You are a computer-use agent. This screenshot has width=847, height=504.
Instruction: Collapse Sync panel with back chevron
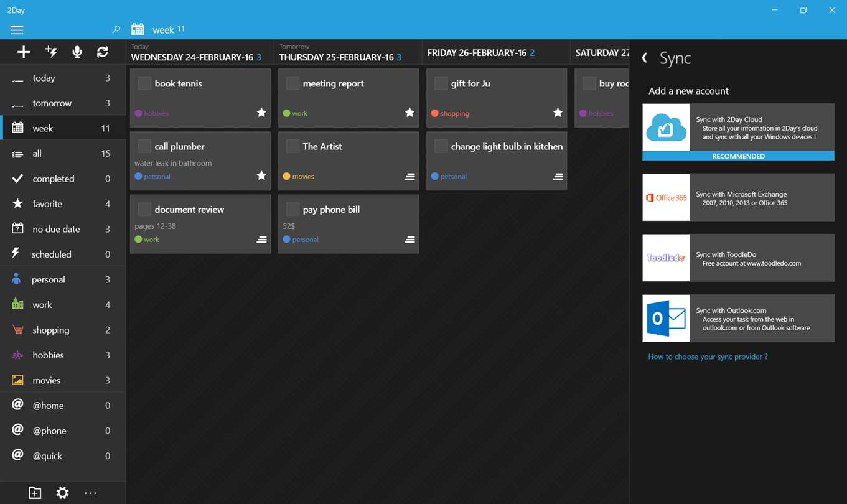click(x=645, y=58)
